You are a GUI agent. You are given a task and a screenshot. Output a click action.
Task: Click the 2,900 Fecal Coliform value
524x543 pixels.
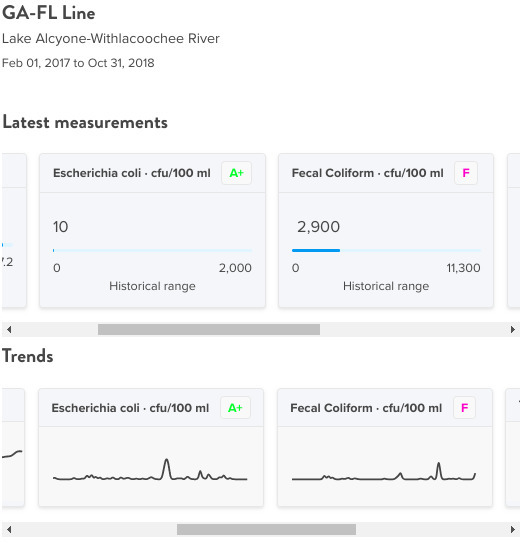[318, 227]
